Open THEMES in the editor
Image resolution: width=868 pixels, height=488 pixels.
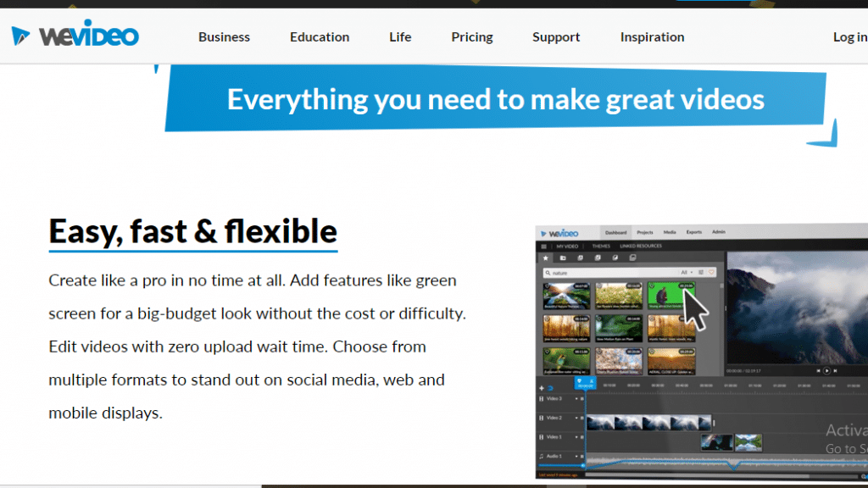click(x=601, y=247)
